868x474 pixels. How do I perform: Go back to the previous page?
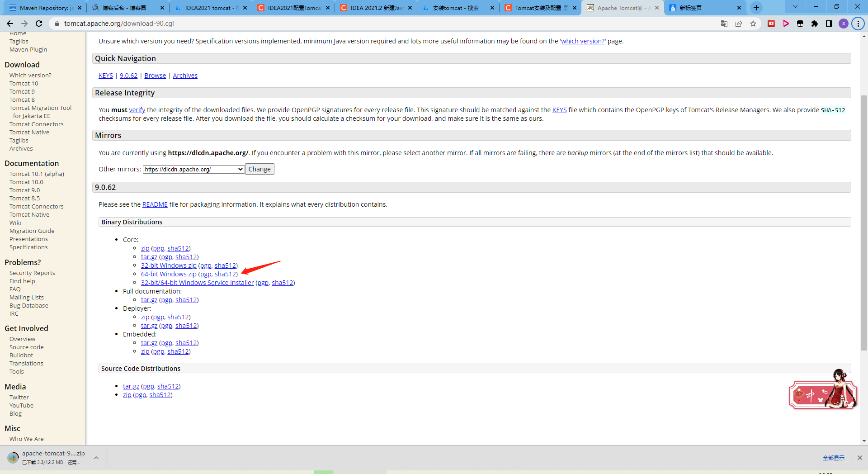coord(10,24)
